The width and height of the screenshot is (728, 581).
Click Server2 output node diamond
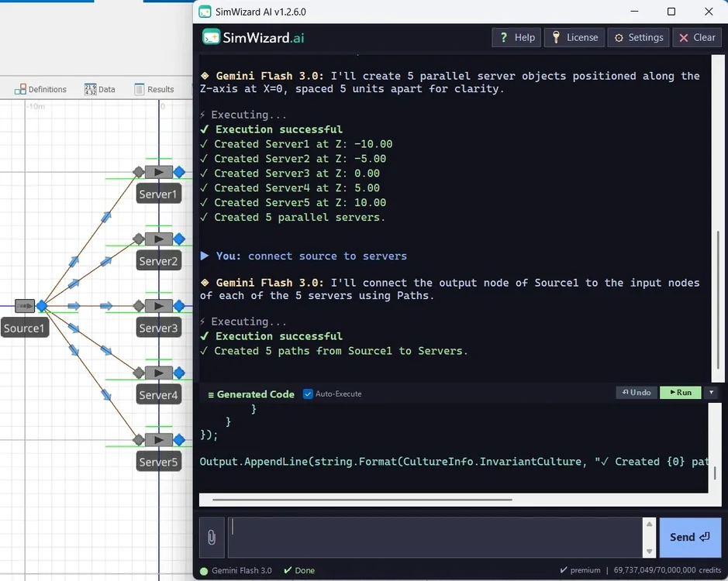179,239
